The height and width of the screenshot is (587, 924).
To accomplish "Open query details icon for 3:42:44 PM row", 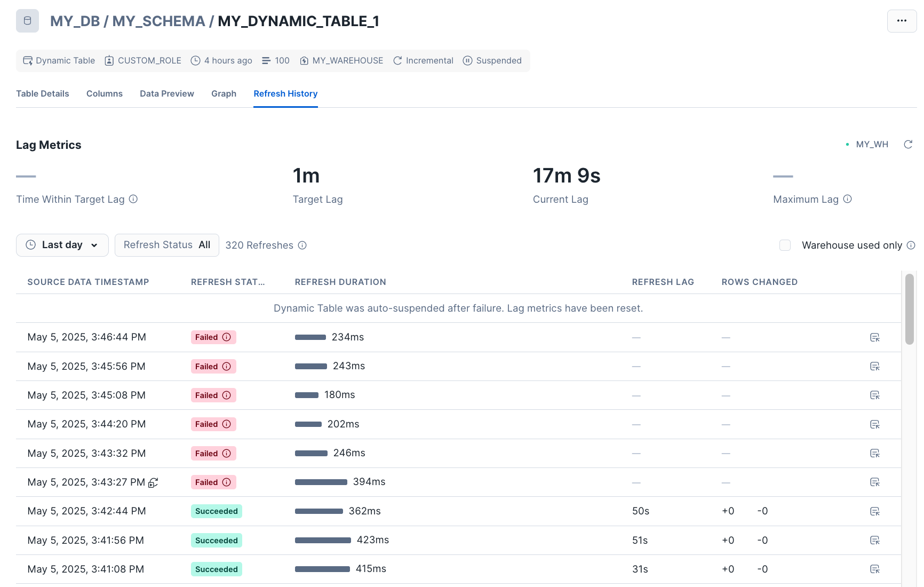I will 874,511.
